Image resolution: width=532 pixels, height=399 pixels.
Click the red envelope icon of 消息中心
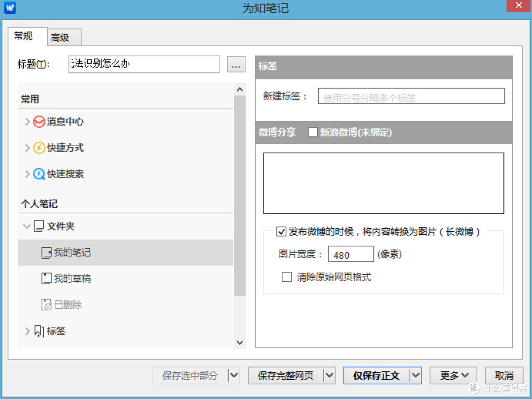39,122
